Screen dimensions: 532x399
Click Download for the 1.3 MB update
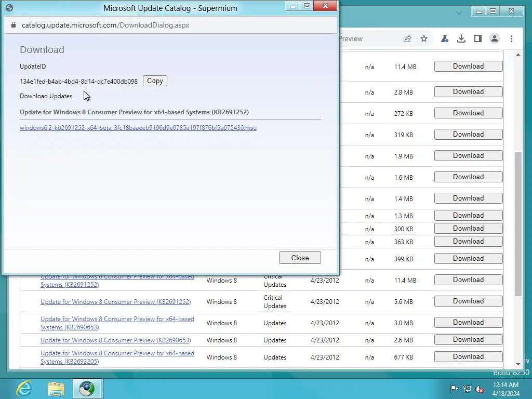[x=468, y=216]
